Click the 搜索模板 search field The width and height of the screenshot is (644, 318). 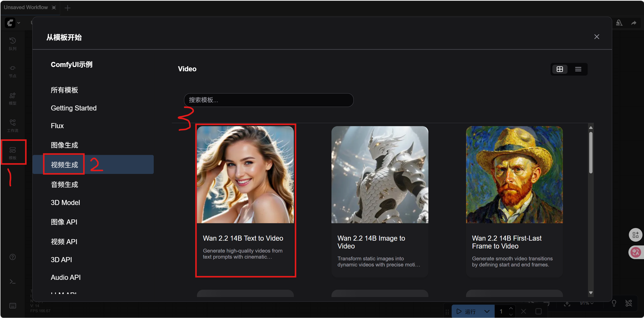pos(269,100)
